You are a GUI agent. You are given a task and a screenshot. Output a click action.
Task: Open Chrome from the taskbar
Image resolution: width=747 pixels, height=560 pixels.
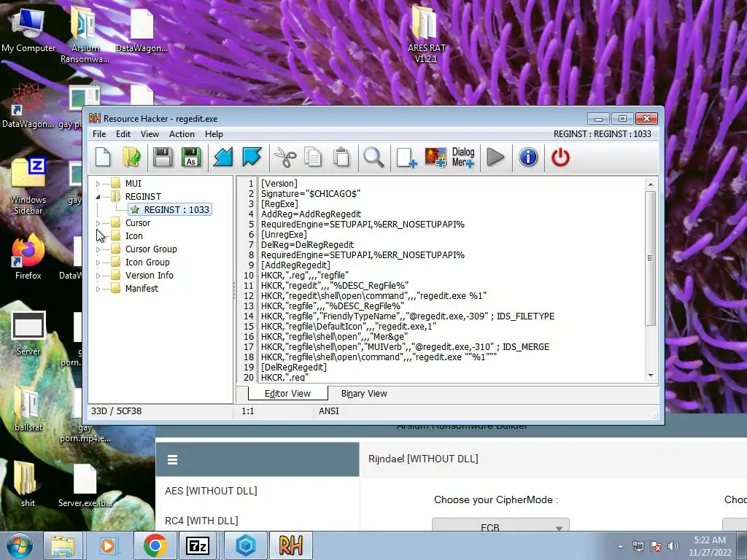[x=155, y=545]
